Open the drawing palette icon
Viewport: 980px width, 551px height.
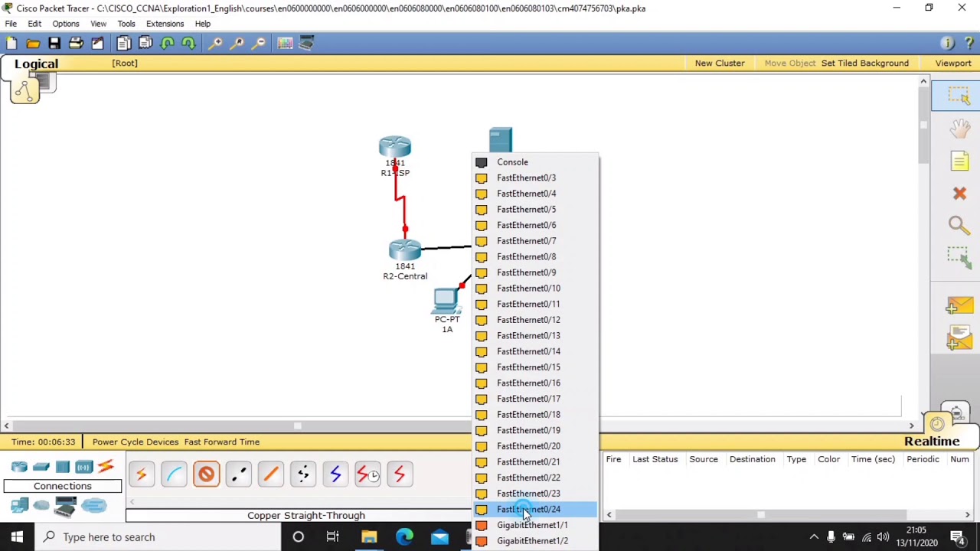(x=285, y=44)
